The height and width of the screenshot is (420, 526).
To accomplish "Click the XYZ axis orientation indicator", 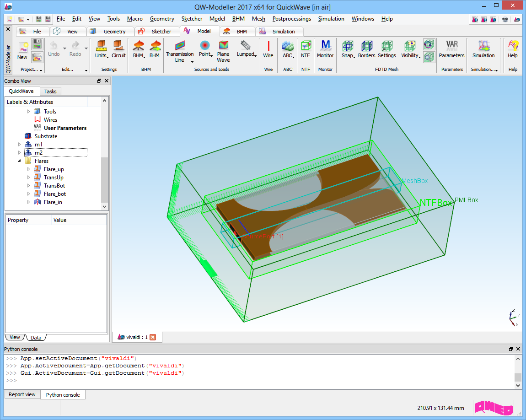I will tap(514, 318).
